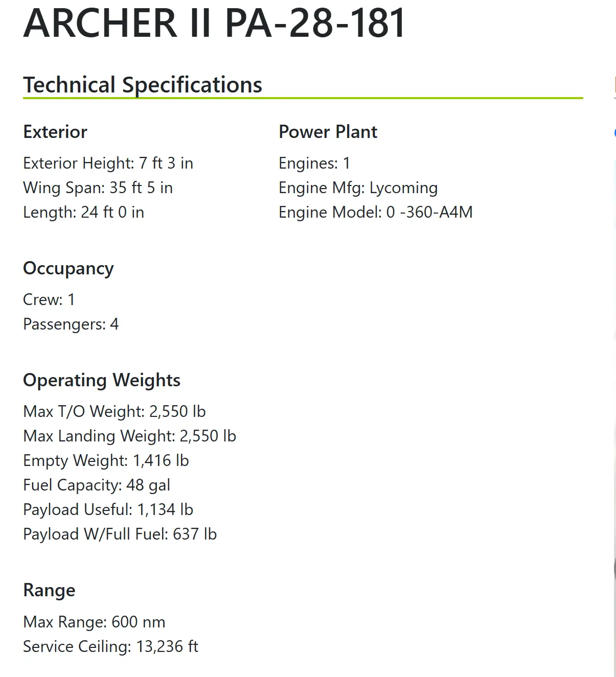The height and width of the screenshot is (677, 616).
Task: Click the Payload Useful 1,134 lb line
Action: pos(108,509)
